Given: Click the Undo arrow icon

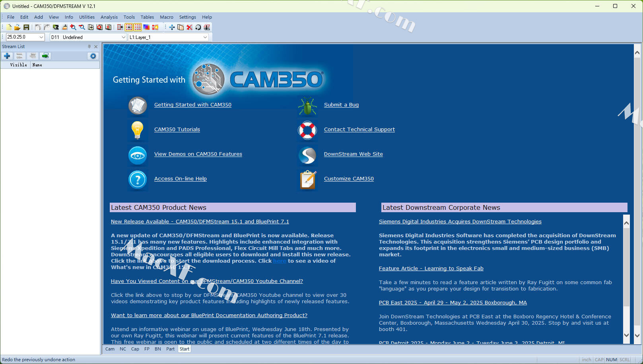Looking at the screenshot, I should coord(38,27).
